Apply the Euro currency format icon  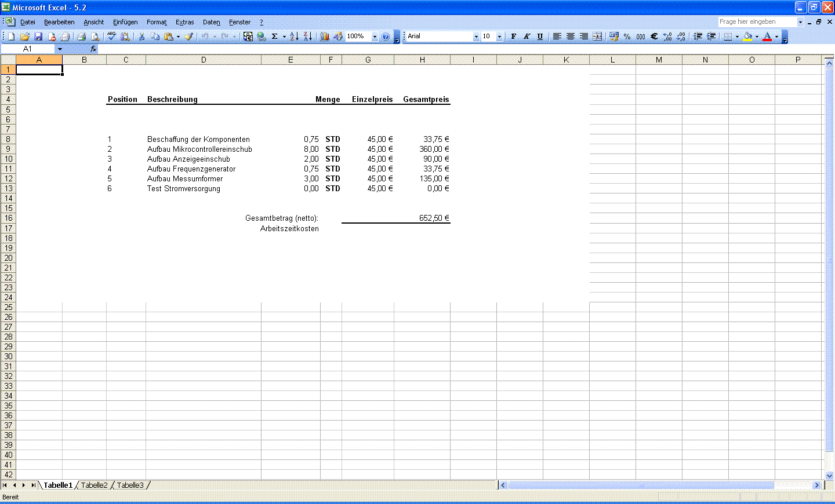pos(654,36)
